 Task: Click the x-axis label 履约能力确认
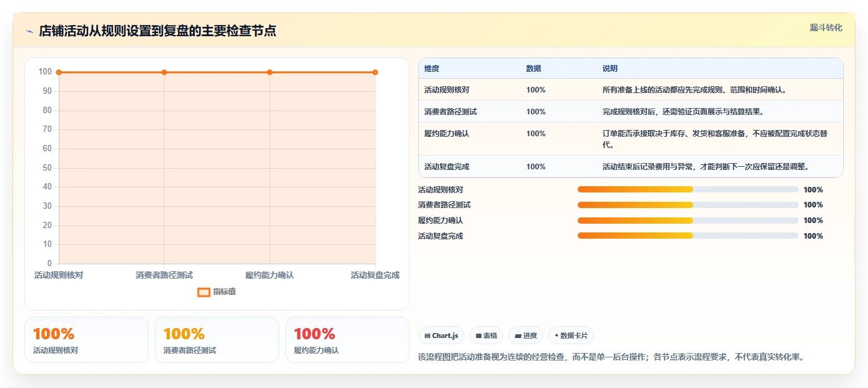coord(270,275)
